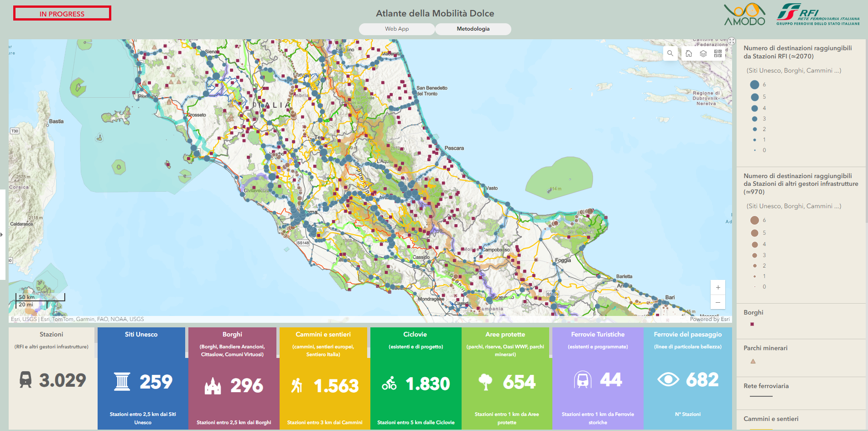Click the hiker icon in Cammini card
The height and width of the screenshot is (431, 868).
(x=297, y=386)
